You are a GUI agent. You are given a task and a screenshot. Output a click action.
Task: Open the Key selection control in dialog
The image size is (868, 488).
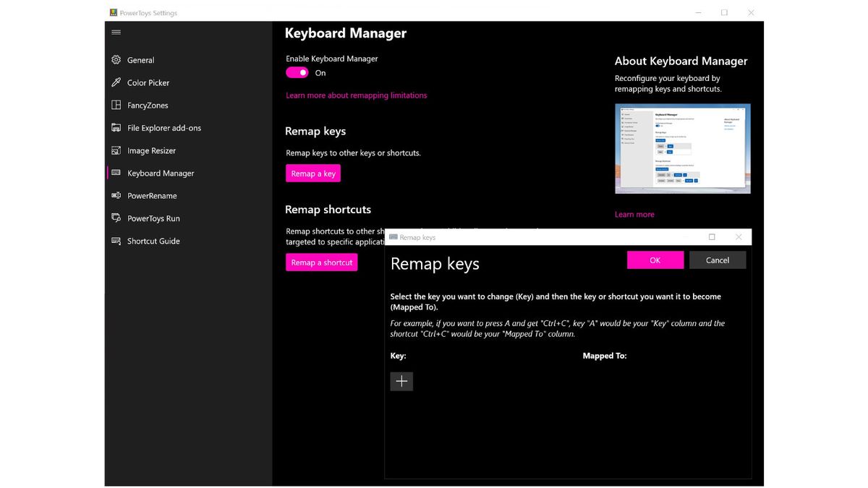point(398,356)
